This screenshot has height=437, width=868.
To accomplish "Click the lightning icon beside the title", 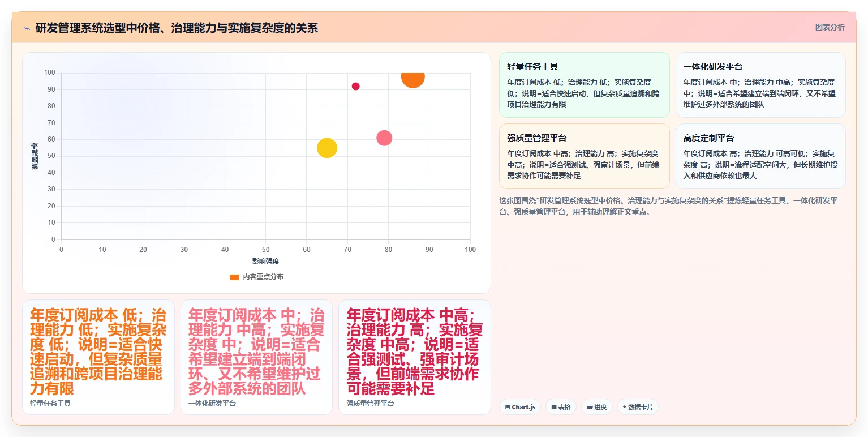I will coord(27,28).
